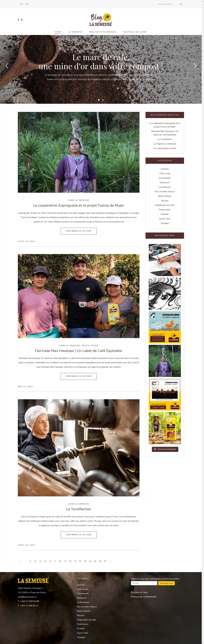Click the search magnifier icon
This screenshot has height=644, width=204.
[x=181, y=4]
